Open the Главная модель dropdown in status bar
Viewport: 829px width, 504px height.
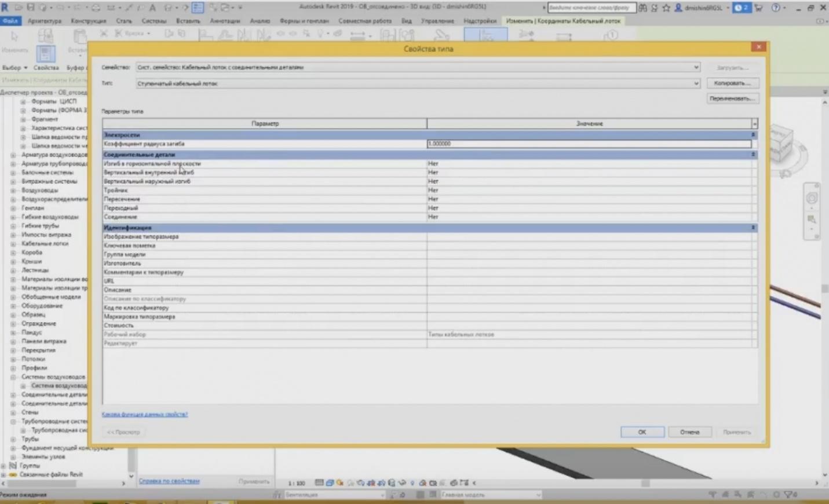[x=491, y=495]
